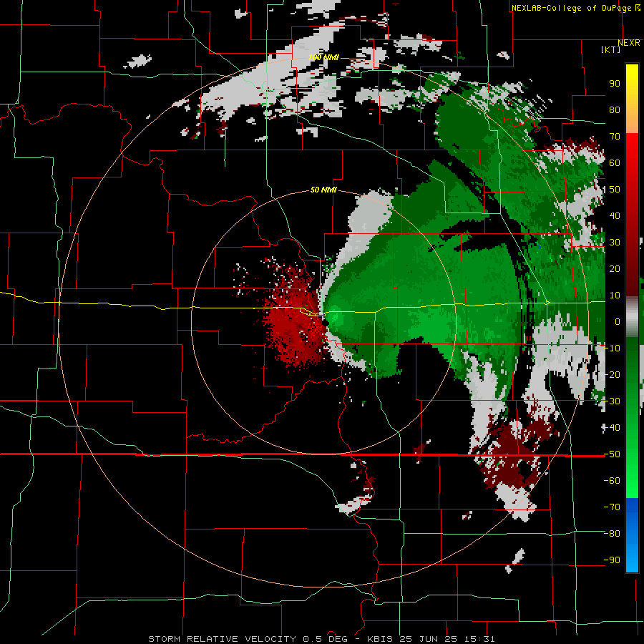This screenshot has width=644, height=644.
Task: Click the -30 knot scale value
Action: (613, 401)
